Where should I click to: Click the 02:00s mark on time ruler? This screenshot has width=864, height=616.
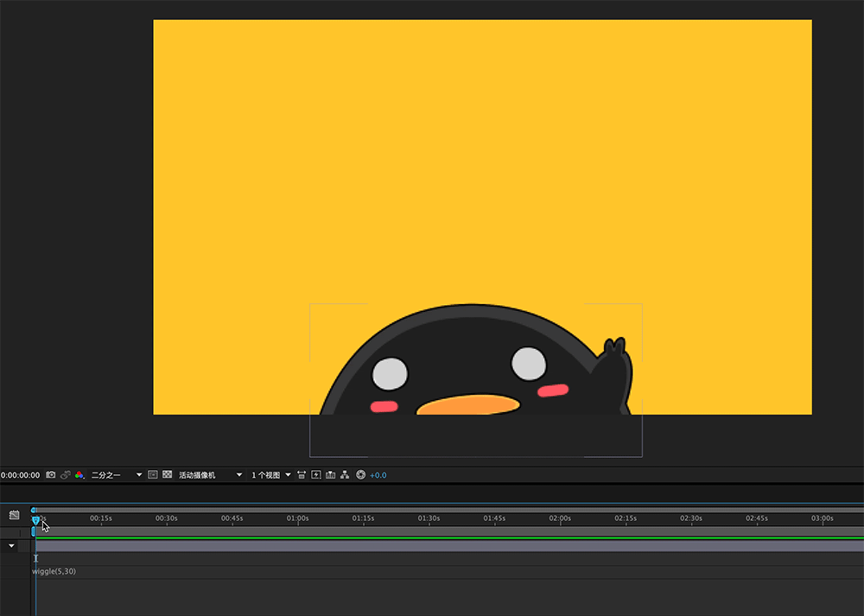[x=560, y=518]
